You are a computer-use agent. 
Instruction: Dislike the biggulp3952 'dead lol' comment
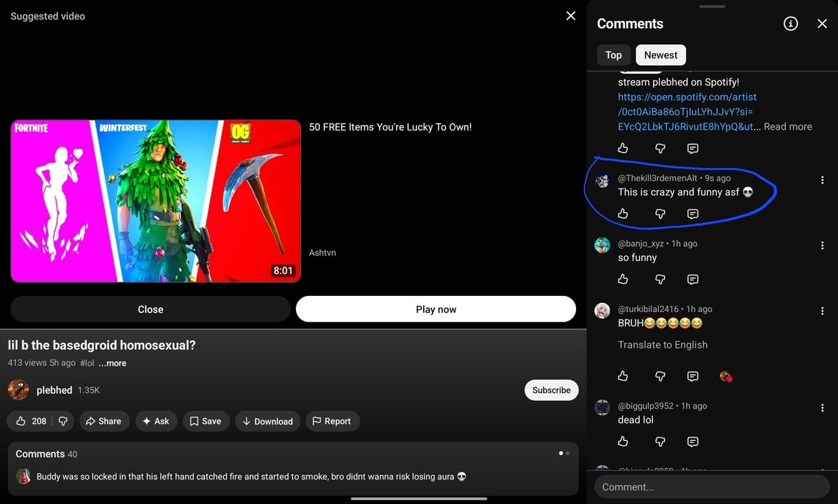click(x=660, y=441)
